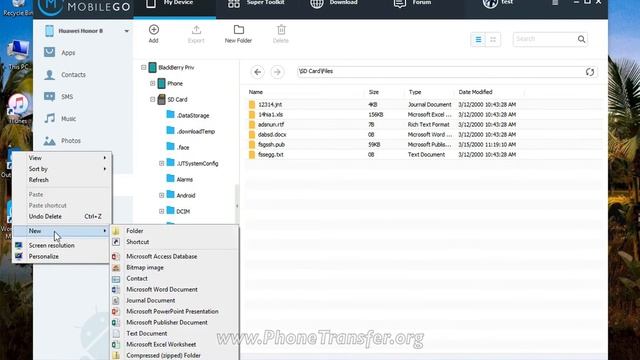The height and width of the screenshot is (360, 640).
Task: Select the .DataStorage folder
Action: click(188, 116)
